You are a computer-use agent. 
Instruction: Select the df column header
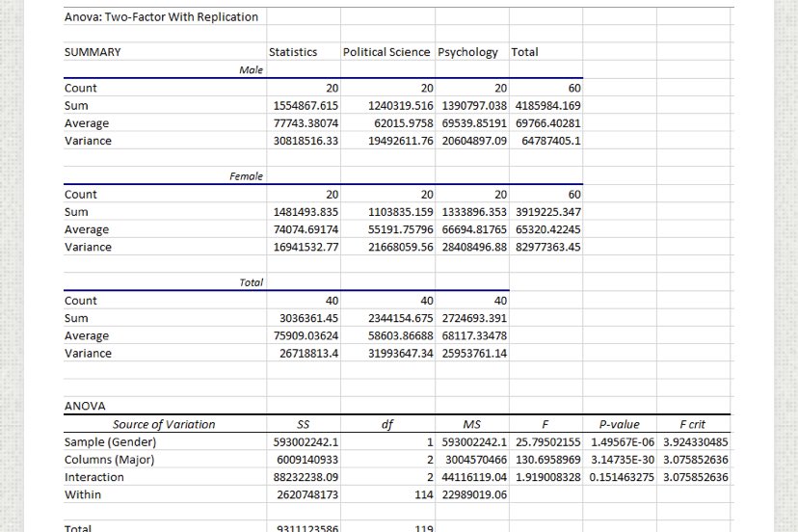(387, 424)
